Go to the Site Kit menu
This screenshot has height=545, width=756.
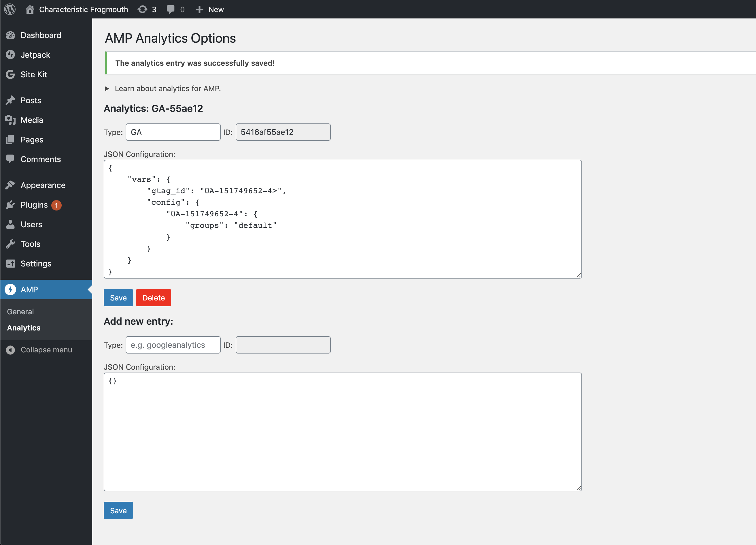[x=46, y=74]
